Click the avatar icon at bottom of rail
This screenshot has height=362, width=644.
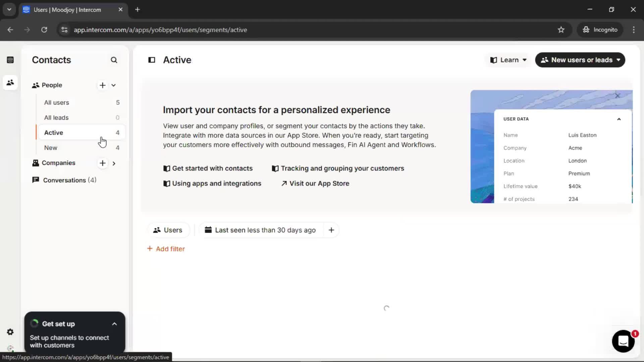pos(10,349)
